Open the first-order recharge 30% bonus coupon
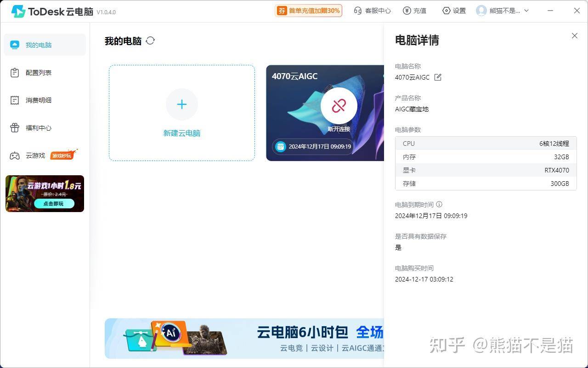The image size is (588, 368). pyautogui.click(x=308, y=11)
